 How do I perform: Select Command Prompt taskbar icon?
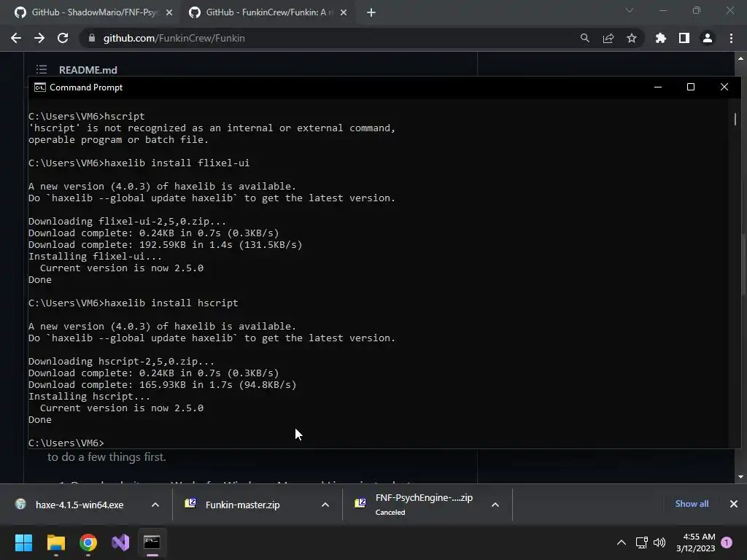[x=152, y=542]
